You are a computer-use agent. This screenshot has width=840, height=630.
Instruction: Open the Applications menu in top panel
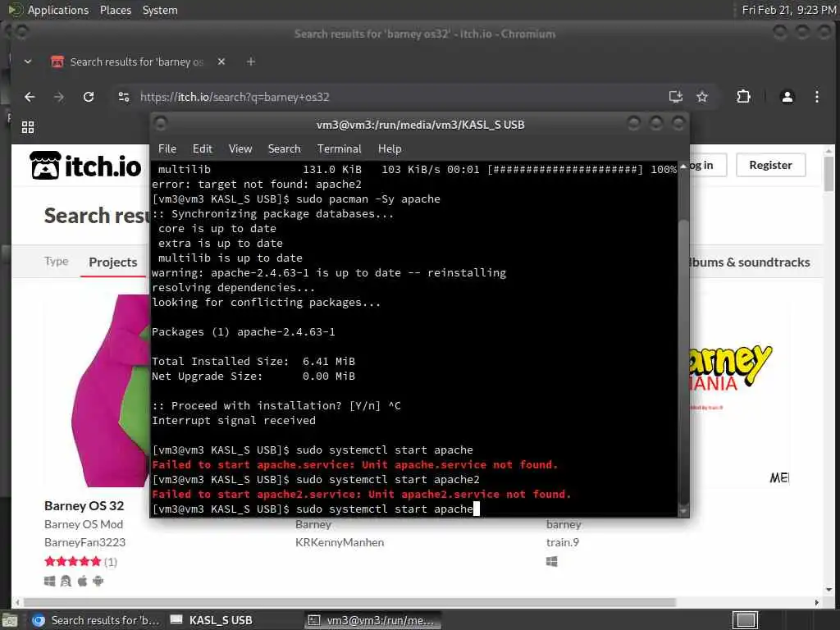58,10
